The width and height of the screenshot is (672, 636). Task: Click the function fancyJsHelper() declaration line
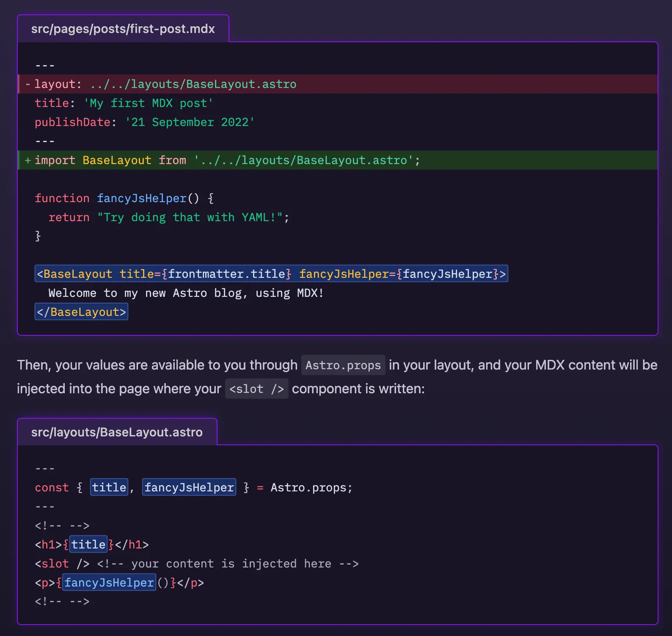(124, 198)
